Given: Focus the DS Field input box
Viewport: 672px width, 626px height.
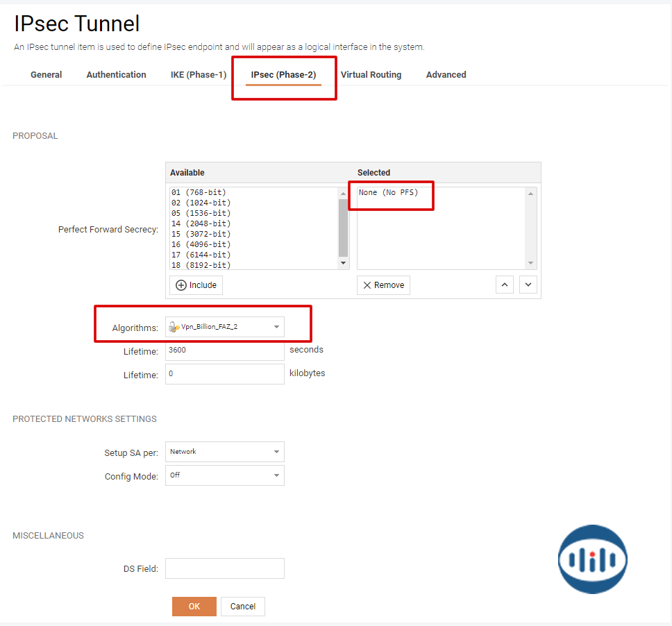Looking at the screenshot, I should (225, 568).
